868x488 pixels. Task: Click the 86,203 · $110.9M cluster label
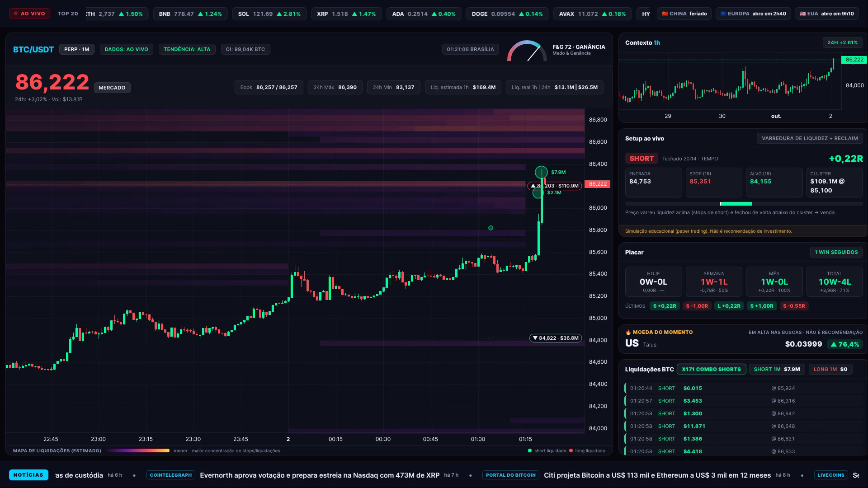pos(555,186)
